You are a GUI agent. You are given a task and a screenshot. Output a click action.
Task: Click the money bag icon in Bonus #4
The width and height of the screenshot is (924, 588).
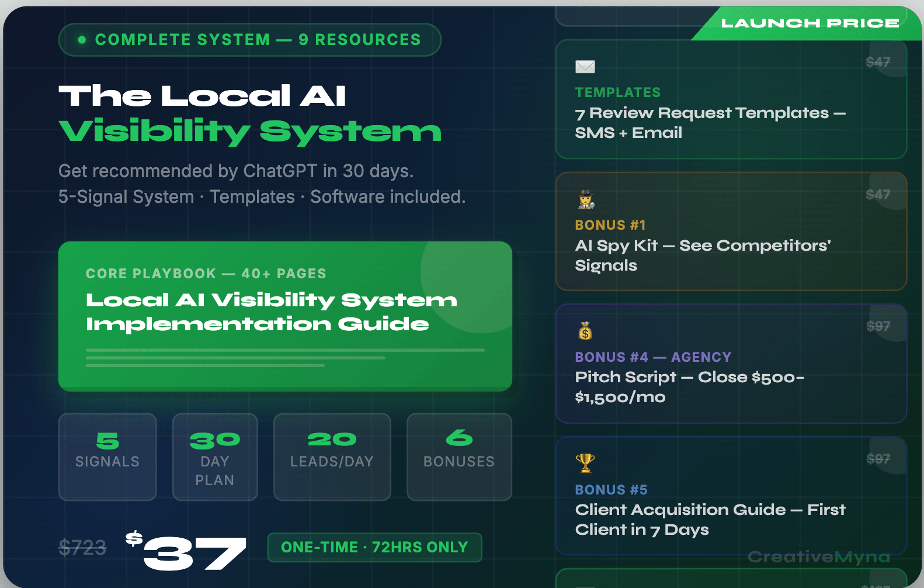point(585,331)
